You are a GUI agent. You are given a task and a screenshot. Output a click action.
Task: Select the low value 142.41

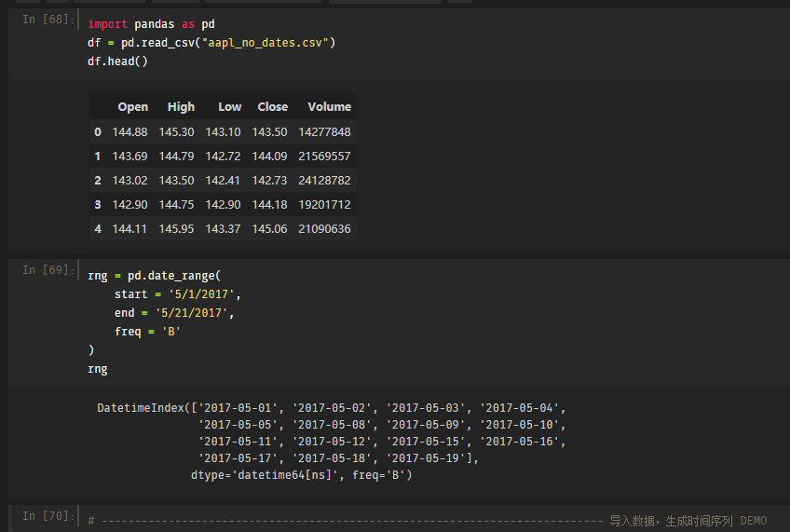(224, 181)
